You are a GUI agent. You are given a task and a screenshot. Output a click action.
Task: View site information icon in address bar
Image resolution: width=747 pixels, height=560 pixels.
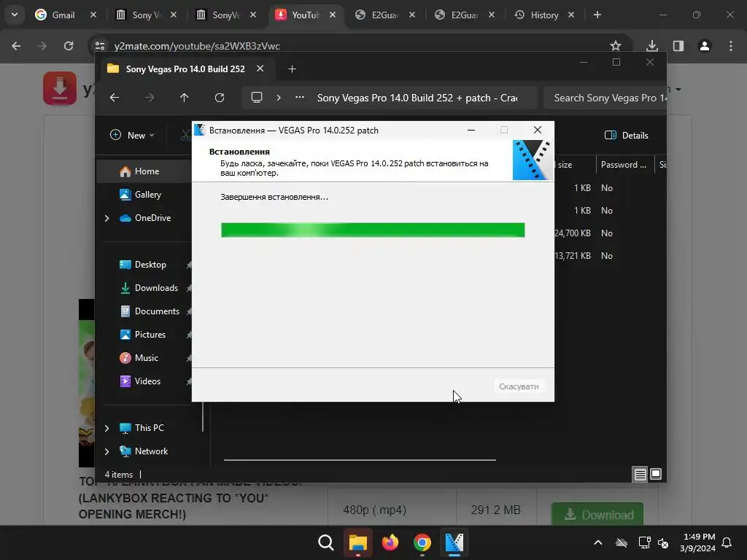pos(100,46)
